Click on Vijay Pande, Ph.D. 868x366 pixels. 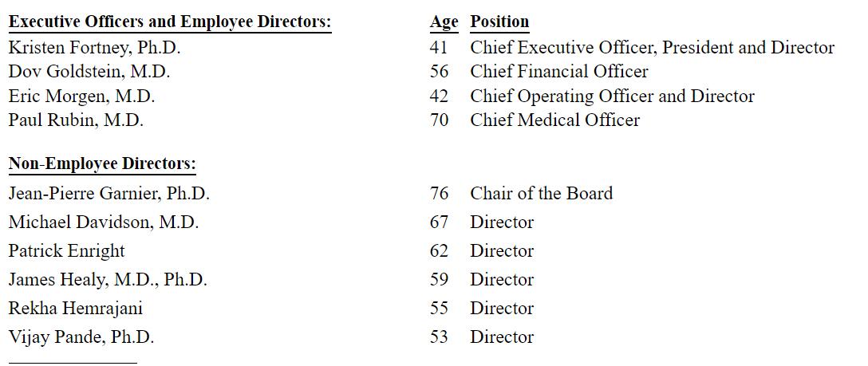pos(81,337)
